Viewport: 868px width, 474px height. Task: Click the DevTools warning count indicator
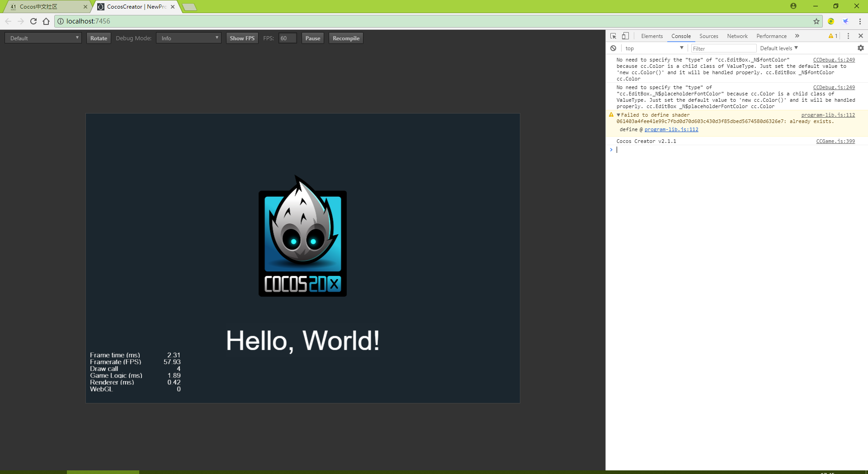pos(833,36)
